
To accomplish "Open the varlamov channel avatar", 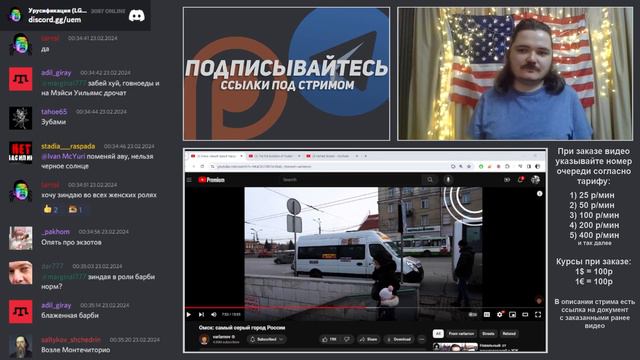I will [x=204, y=340].
